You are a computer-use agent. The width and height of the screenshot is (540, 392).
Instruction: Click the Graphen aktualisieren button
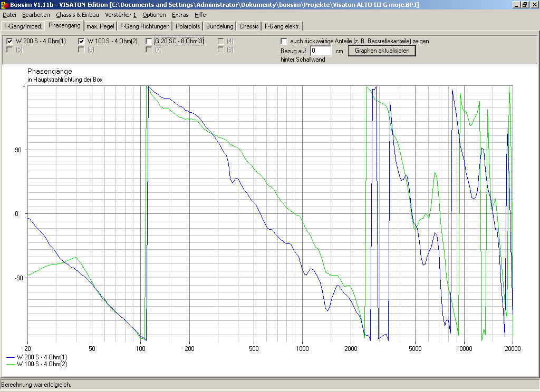[x=382, y=51]
